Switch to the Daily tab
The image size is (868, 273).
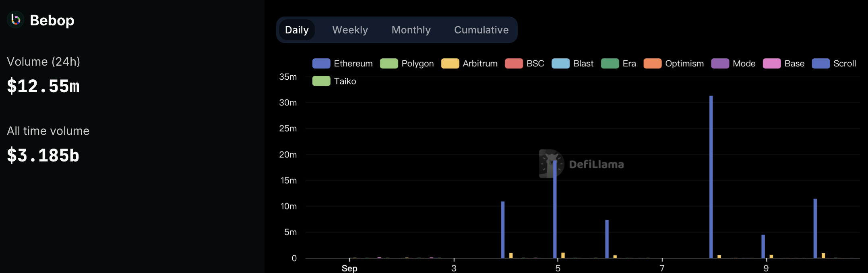pyautogui.click(x=297, y=30)
